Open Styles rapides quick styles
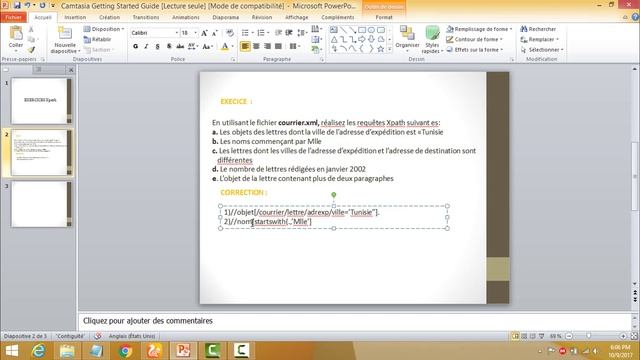 point(432,39)
